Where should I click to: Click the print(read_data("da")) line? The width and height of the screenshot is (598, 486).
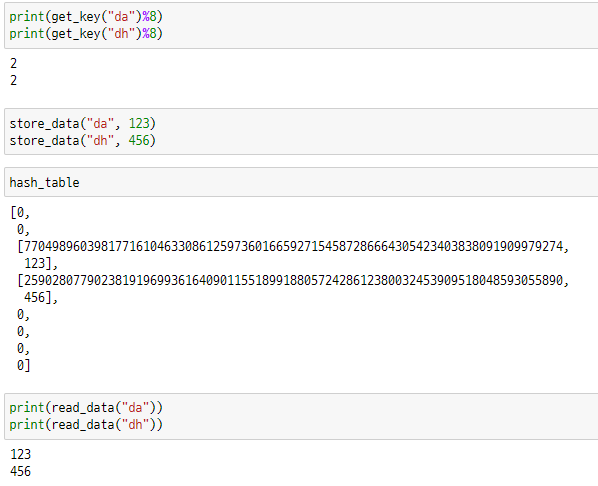pyautogui.click(x=86, y=408)
